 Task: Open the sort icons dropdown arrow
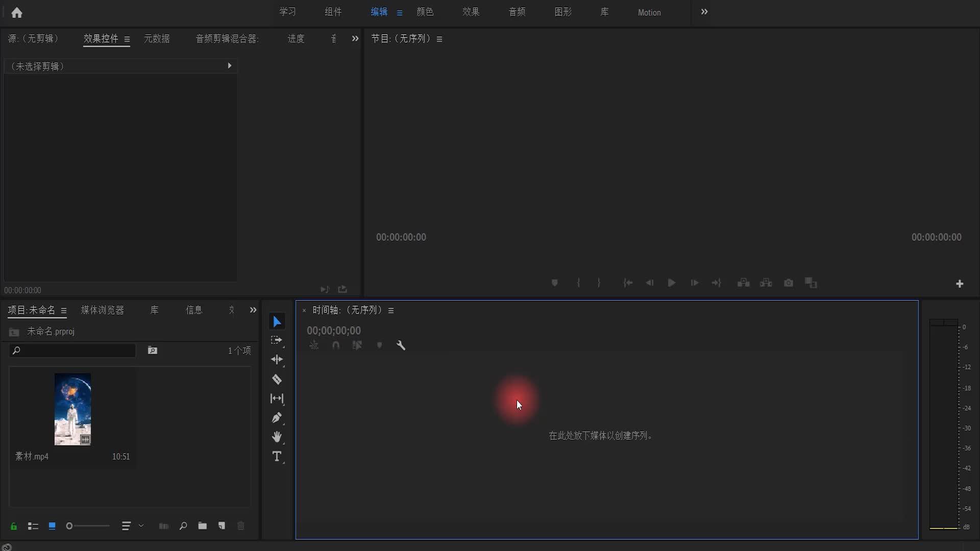point(141,525)
